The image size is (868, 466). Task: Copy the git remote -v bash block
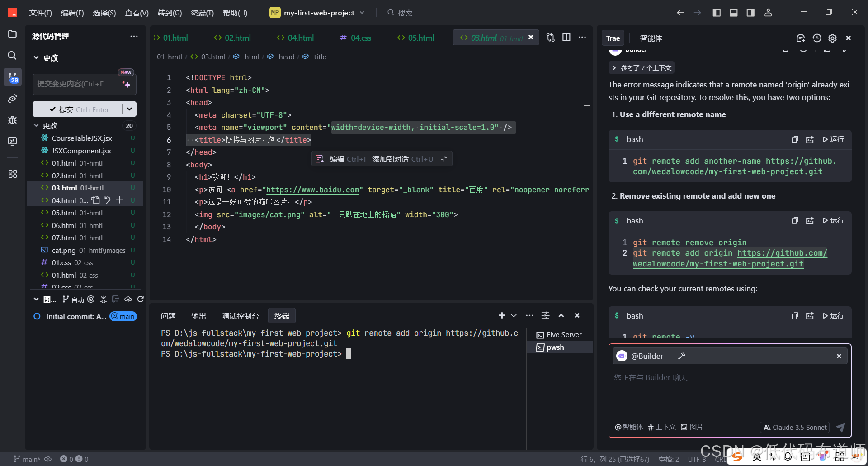795,316
